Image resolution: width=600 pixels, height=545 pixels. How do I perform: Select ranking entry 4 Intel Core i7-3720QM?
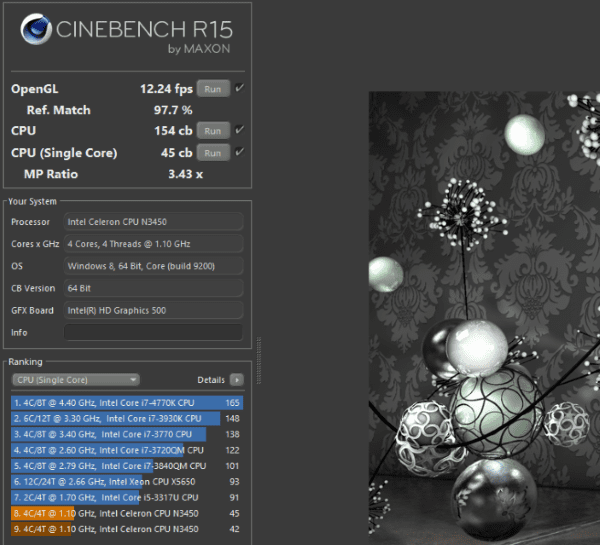pyautogui.click(x=127, y=450)
